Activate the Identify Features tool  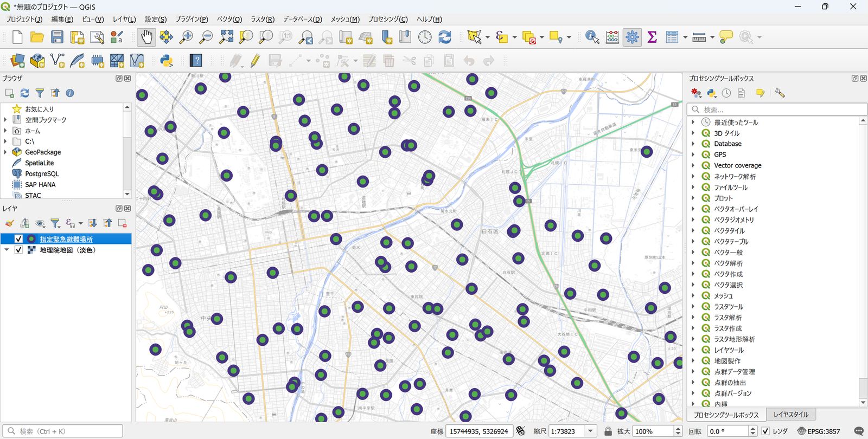click(x=592, y=37)
